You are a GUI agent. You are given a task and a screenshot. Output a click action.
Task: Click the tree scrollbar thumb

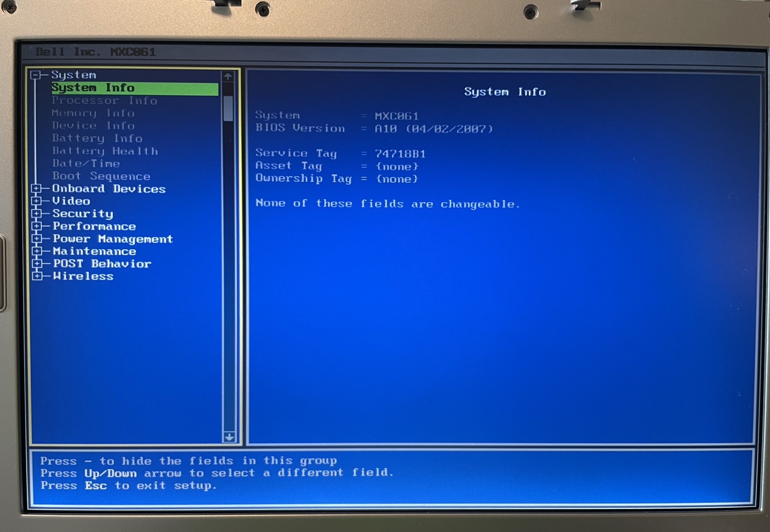[228, 108]
